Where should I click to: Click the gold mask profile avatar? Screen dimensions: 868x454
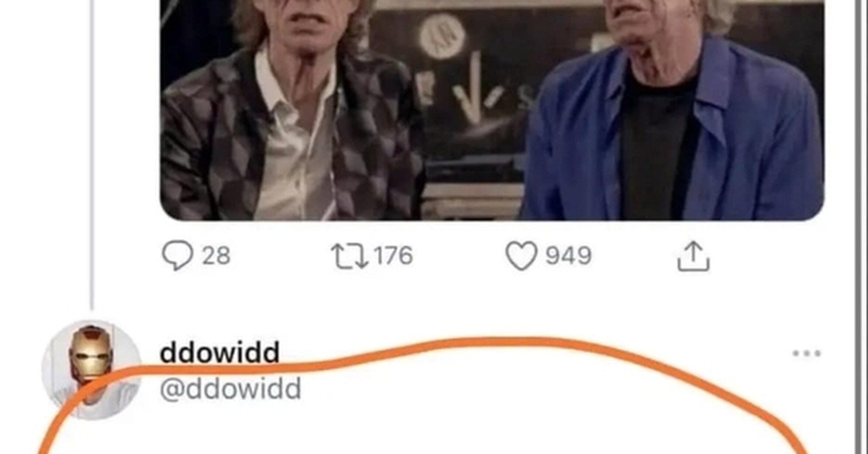click(91, 370)
